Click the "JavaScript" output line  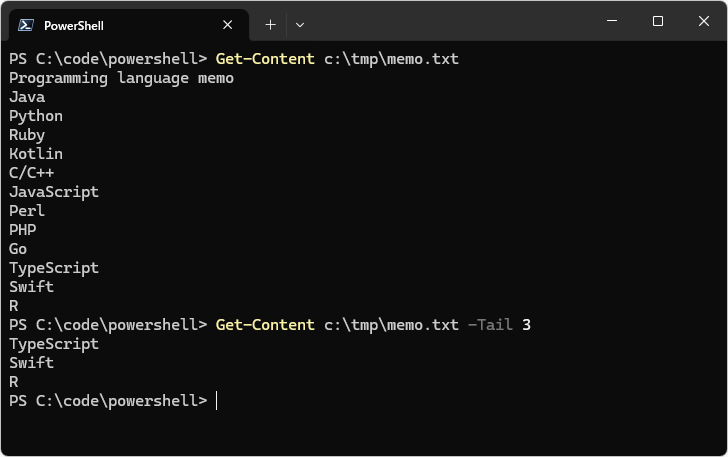[x=54, y=192]
